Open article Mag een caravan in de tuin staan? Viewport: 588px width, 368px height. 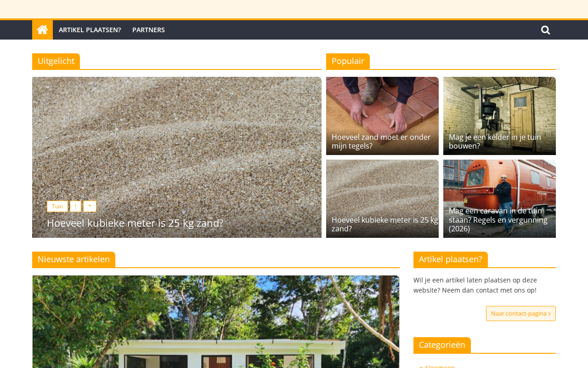click(498, 220)
